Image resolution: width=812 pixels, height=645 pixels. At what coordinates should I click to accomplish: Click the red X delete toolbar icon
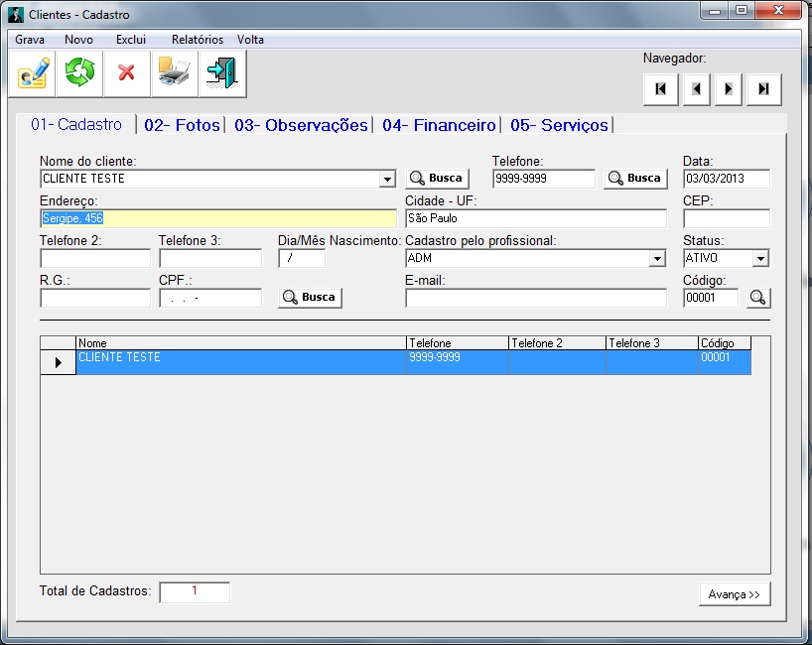(126, 73)
